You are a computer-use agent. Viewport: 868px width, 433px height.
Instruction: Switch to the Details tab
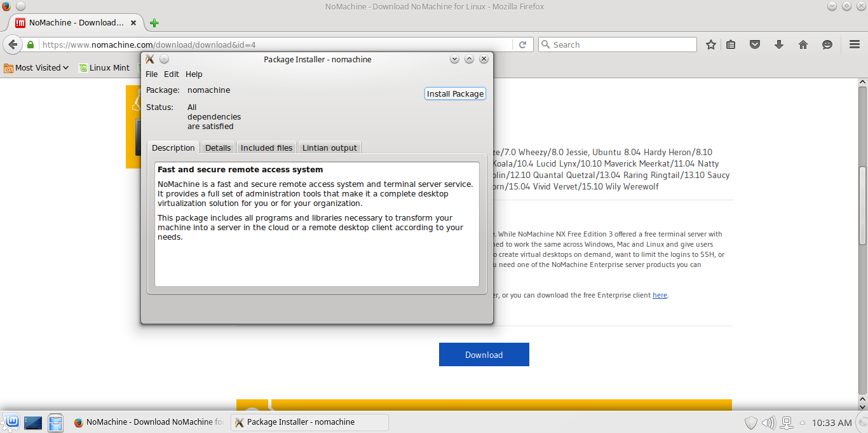tap(218, 148)
